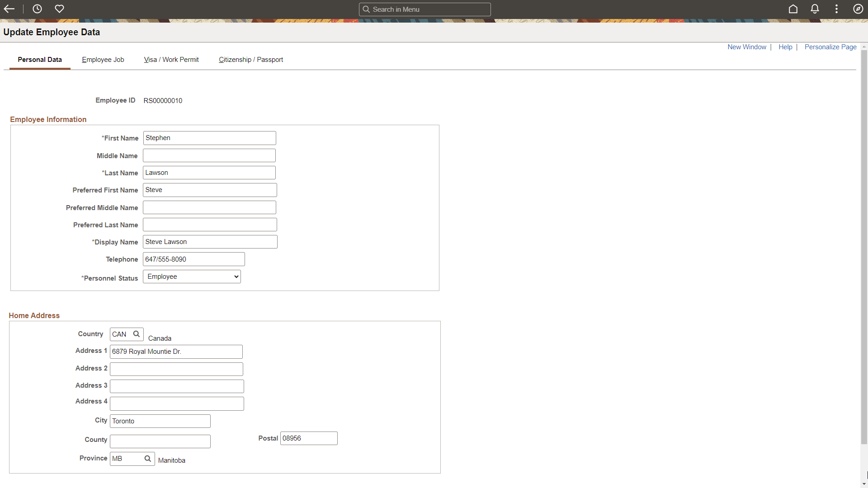Switch to the Visa / Work Permit tab
Image resolution: width=868 pixels, height=488 pixels.
point(171,59)
